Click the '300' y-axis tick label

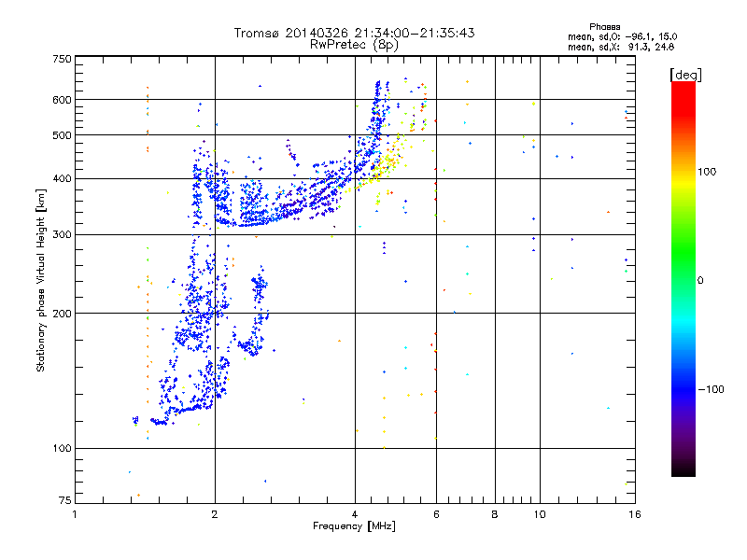click(x=62, y=235)
